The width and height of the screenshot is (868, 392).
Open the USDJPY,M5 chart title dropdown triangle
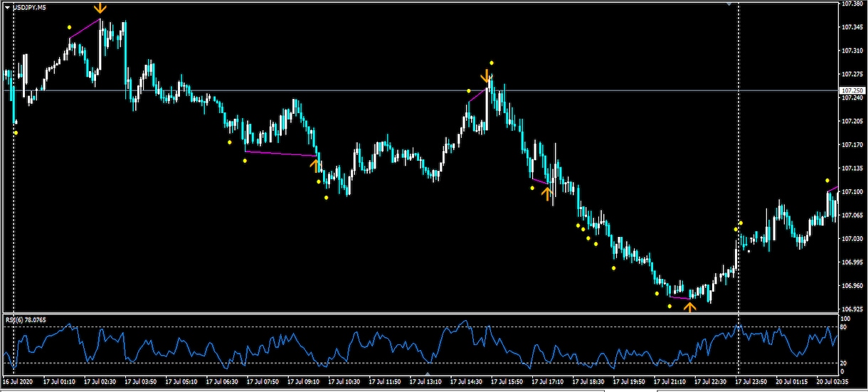(x=7, y=7)
